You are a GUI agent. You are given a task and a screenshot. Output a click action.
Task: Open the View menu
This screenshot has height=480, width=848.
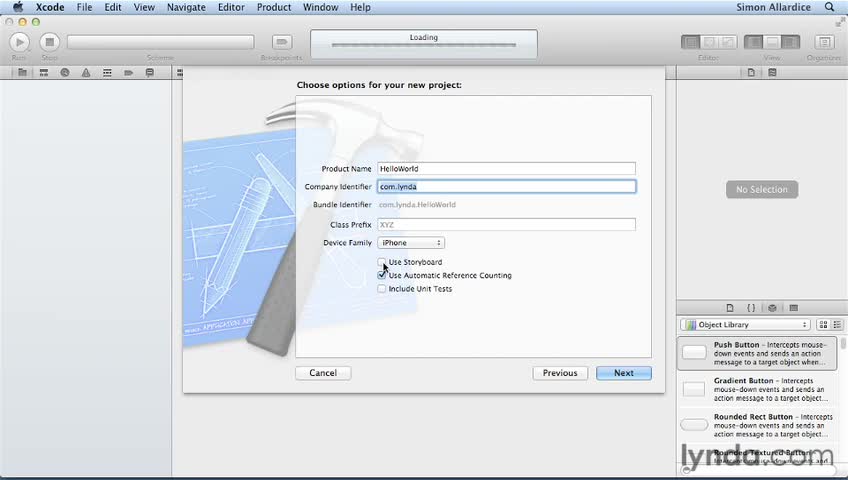[144, 7]
